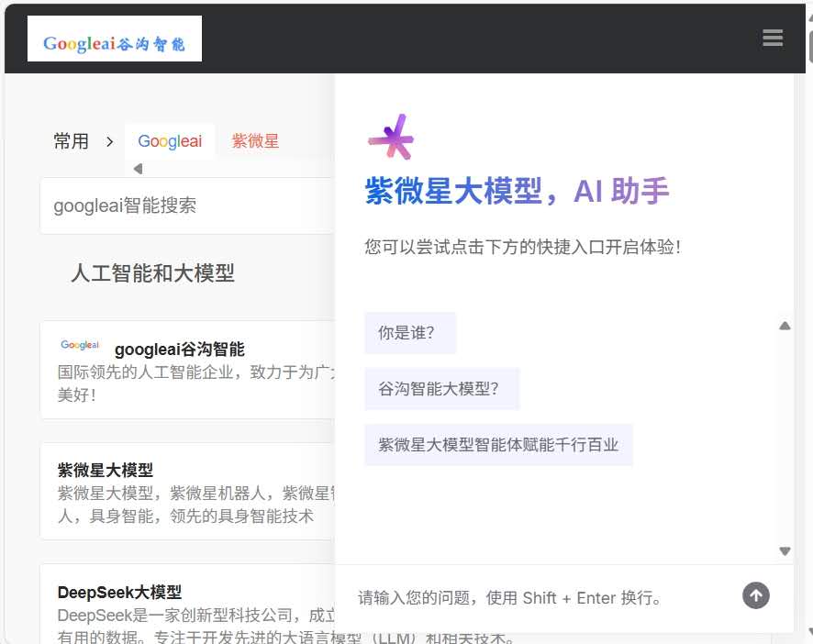Choose the 谷沟智能大模型？ suggestion
813x644 pixels.
441,389
